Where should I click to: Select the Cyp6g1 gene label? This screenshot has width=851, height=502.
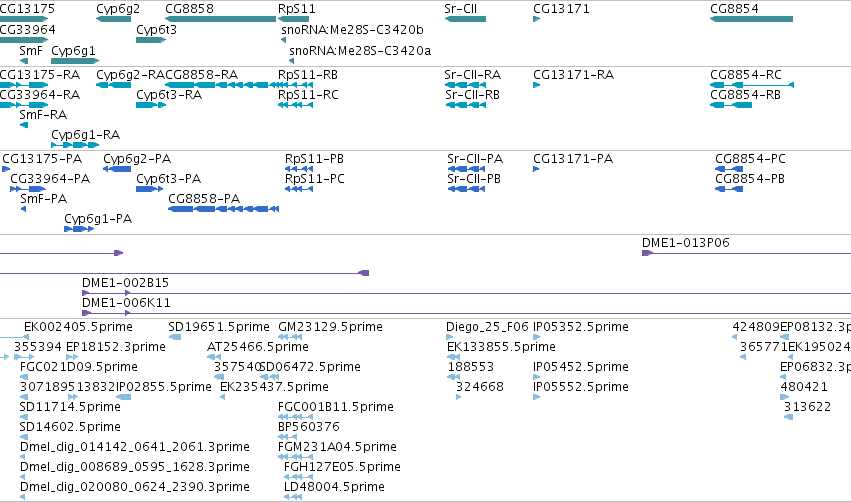[73, 51]
